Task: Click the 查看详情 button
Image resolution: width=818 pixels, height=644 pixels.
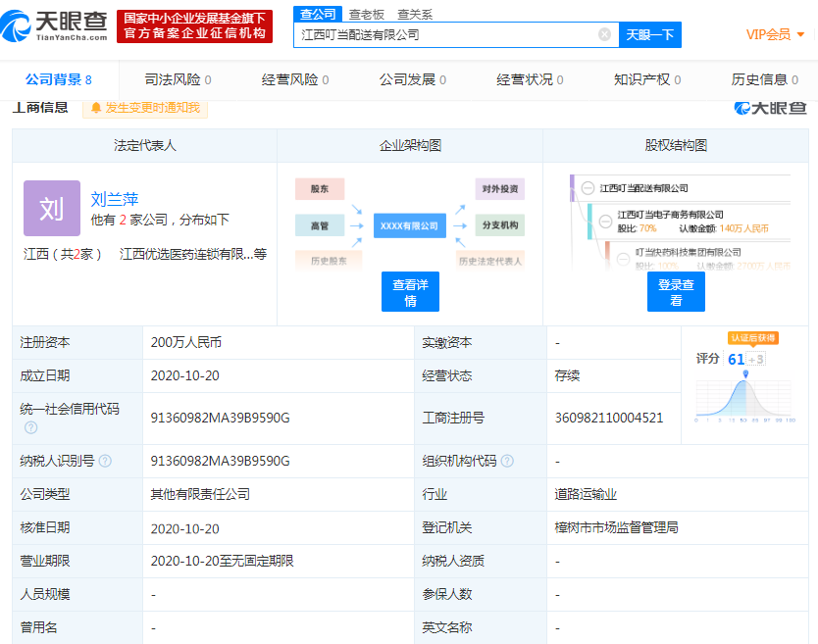Action: 410,291
